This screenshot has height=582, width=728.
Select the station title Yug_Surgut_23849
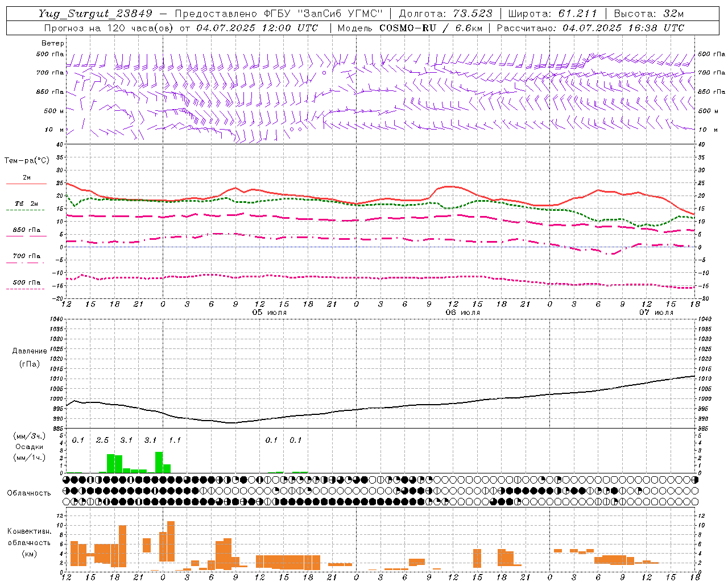[96, 14]
